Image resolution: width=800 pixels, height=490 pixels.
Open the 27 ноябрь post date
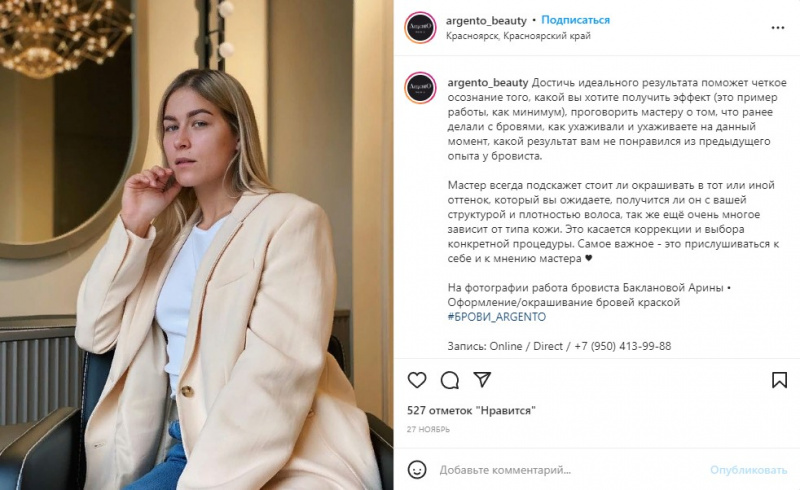coord(428,430)
